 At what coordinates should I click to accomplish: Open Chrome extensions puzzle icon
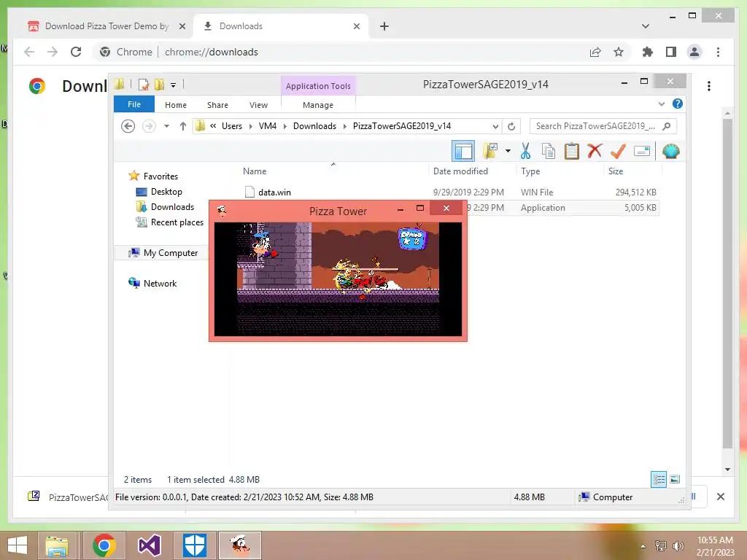point(648,52)
